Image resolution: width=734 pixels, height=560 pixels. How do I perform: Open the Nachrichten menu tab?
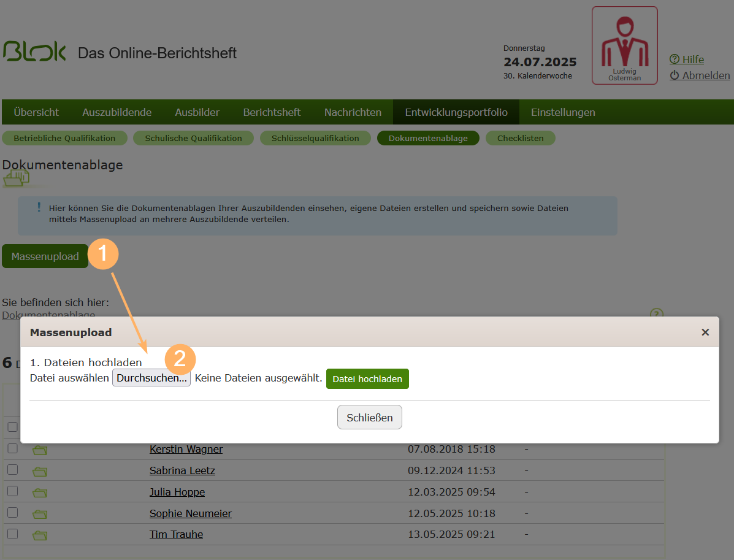[353, 112]
